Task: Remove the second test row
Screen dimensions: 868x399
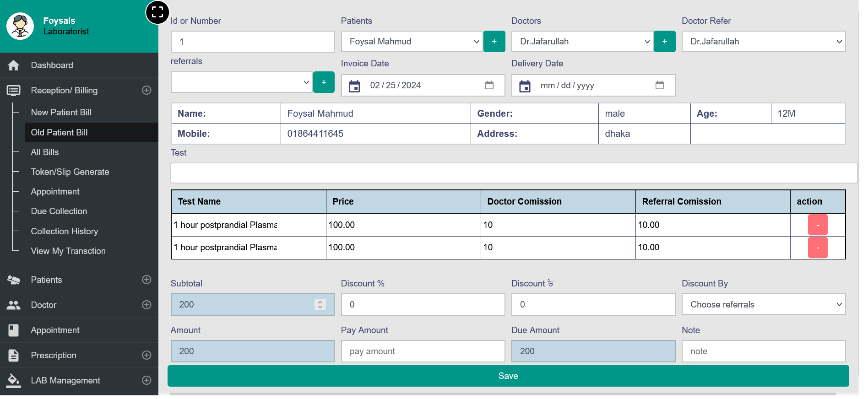Action: click(x=818, y=248)
